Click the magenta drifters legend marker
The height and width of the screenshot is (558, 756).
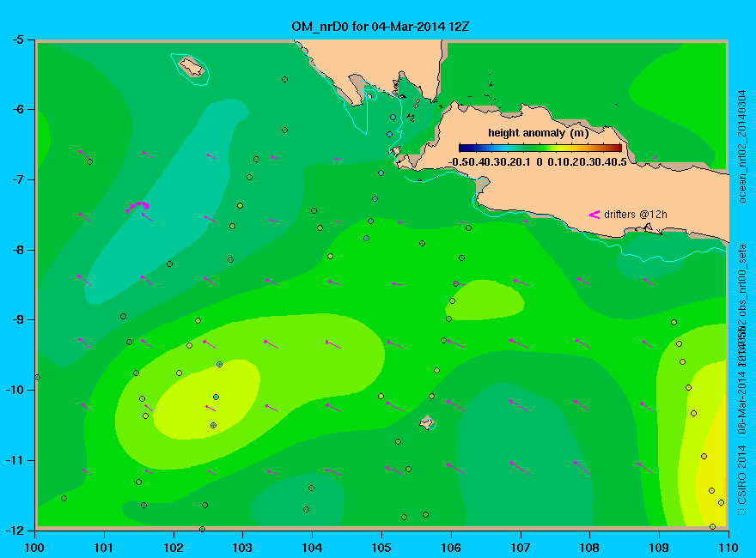594,215
